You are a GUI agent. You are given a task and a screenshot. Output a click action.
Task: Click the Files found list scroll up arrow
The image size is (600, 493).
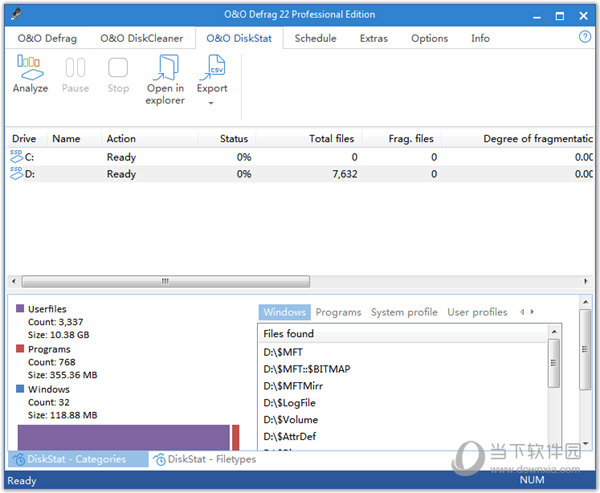(554, 331)
